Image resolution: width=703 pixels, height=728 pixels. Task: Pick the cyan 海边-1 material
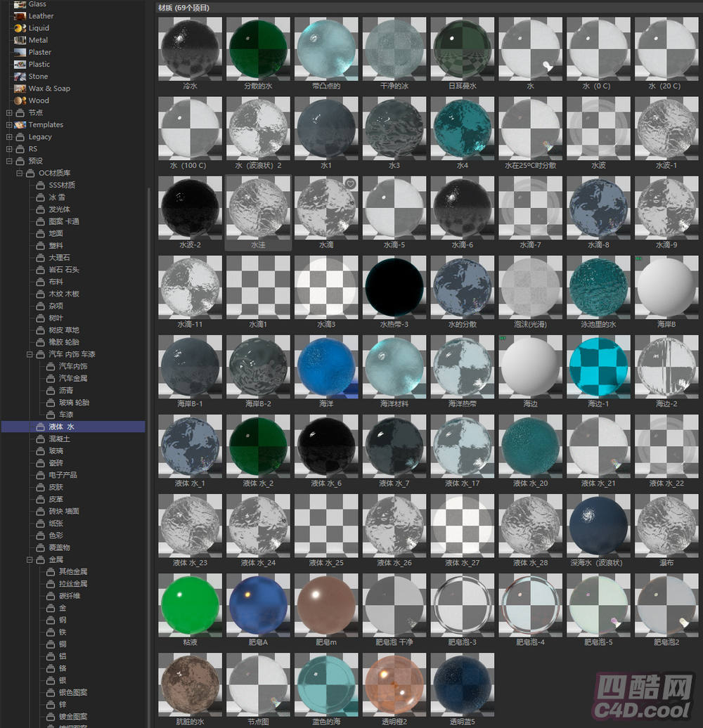tap(598, 367)
